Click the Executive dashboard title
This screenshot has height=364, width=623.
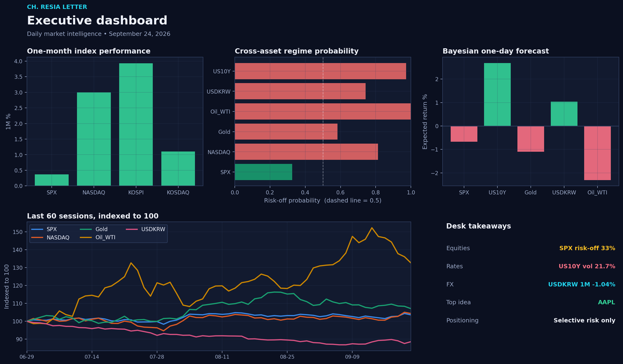pyautogui.click(x=97, y=21)
